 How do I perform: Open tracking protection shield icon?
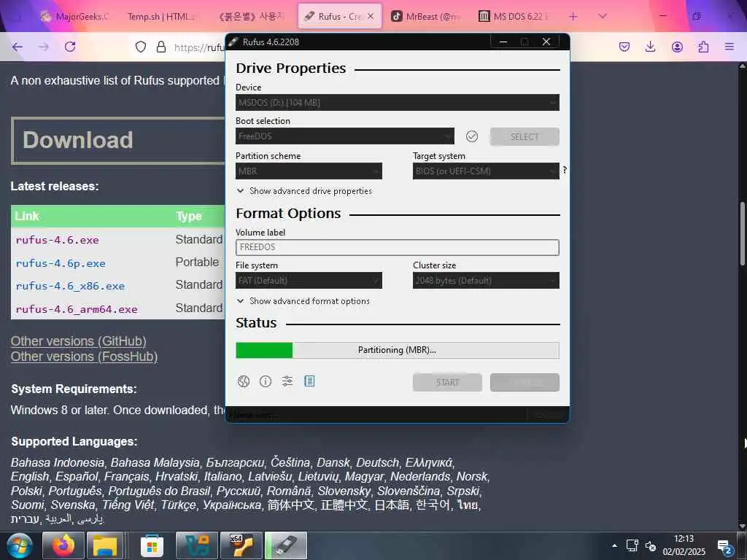(141, 47)
